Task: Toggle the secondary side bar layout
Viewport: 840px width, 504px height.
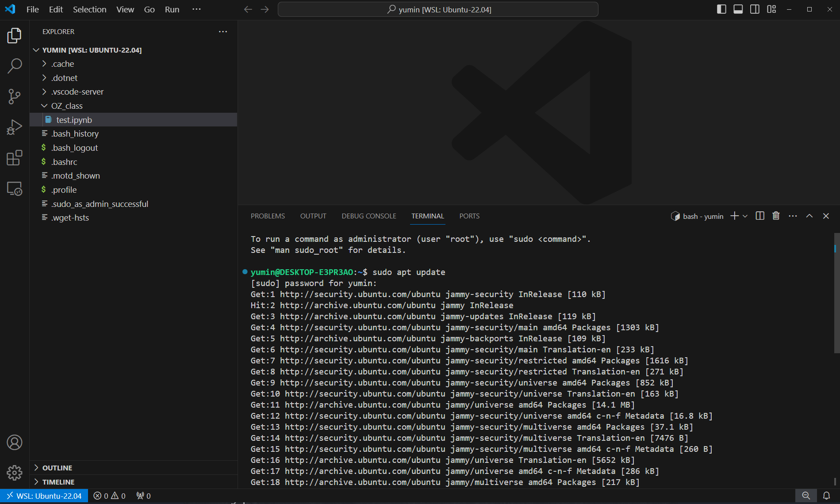Action: pyautogui.click(x=755, y=9)
